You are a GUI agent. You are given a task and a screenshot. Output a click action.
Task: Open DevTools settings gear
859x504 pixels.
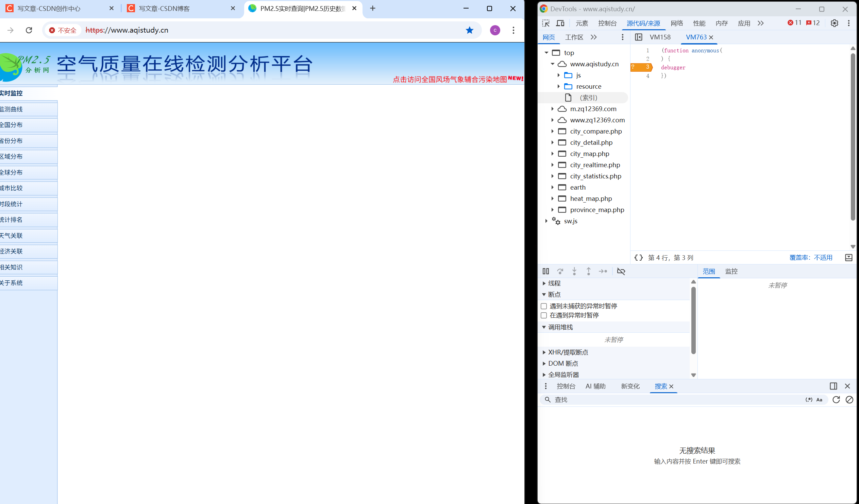pyautogui.click(x=834, y=23)
